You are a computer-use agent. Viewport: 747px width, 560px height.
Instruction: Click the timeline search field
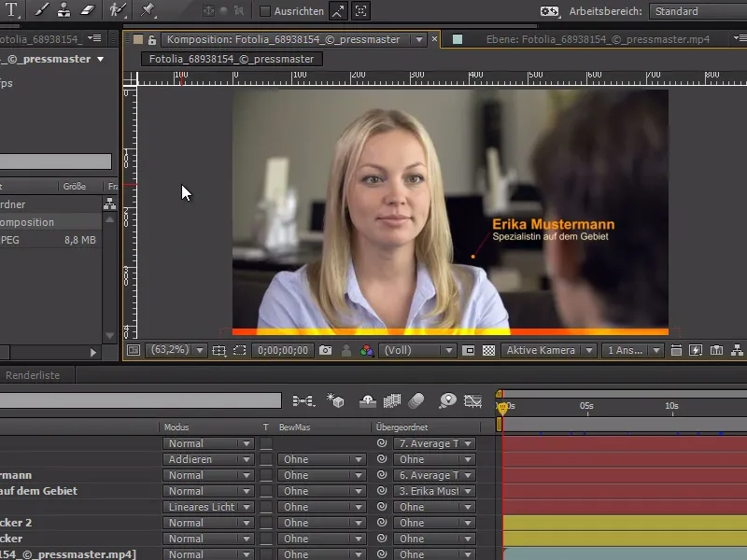[140, 400]
